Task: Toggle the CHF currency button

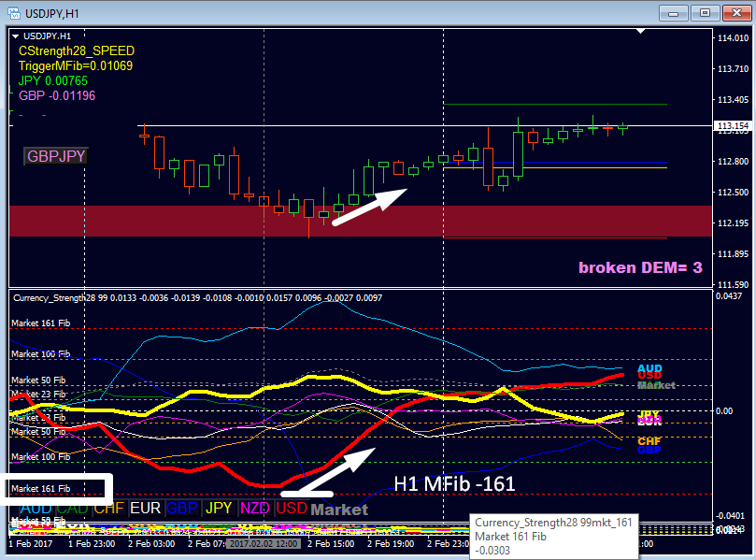Action: coord(109,509)
